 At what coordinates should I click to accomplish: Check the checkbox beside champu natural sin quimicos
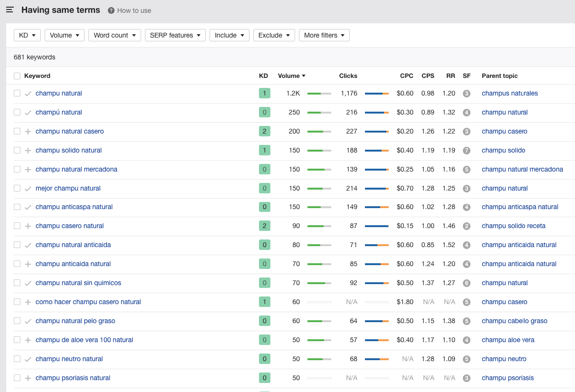coord(17,283)
